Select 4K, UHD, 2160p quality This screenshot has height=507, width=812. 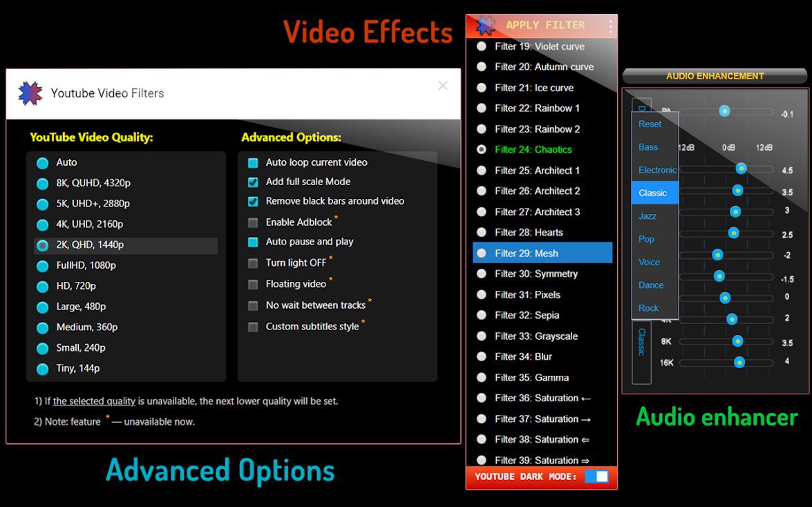coord(42,224)
